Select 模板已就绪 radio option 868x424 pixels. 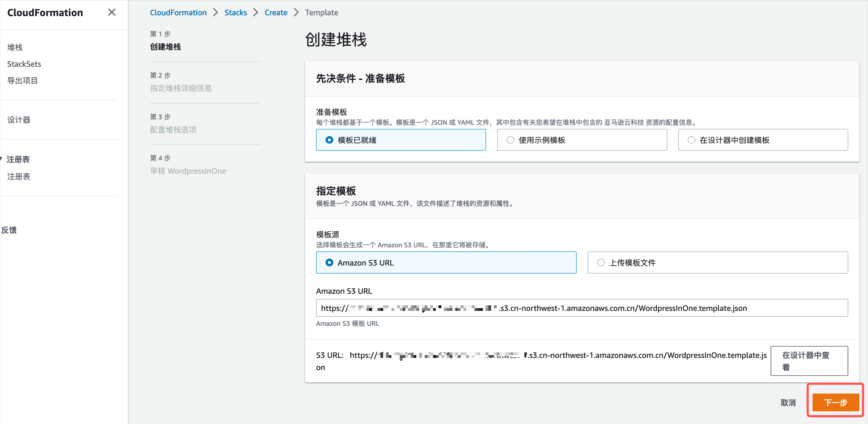pyautogui.click(x=401, y=140)
